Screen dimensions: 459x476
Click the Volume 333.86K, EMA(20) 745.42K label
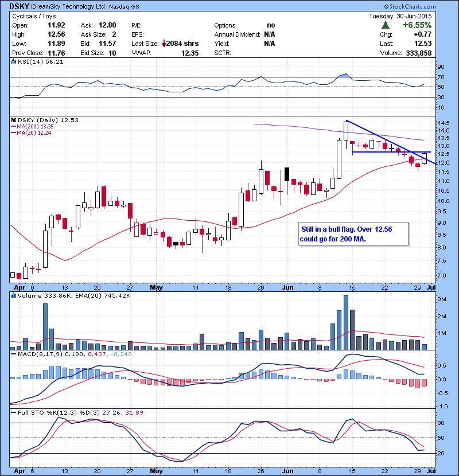click(x=74, y=295)
